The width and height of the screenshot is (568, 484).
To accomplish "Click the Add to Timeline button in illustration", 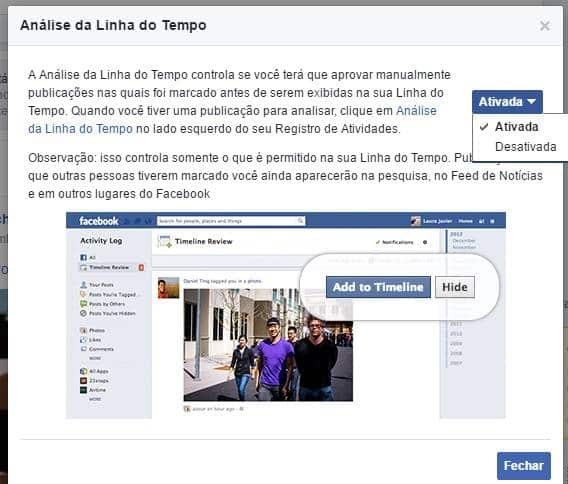I will pyautogui.click(x=378, y=287).
